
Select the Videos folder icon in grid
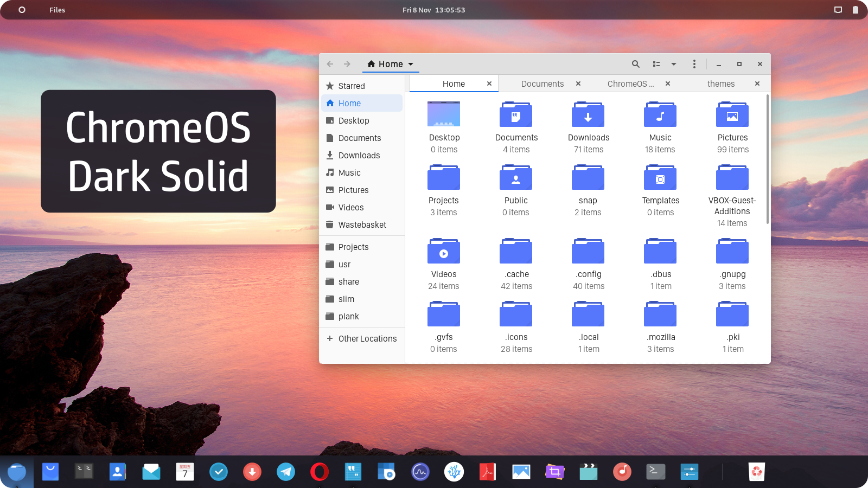click(444, 251)
